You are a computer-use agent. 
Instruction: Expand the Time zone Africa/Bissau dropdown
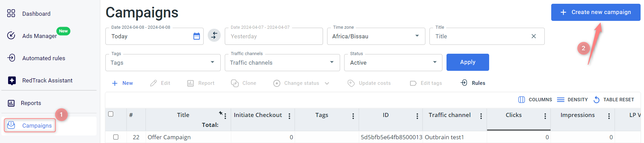pos(417,36)
